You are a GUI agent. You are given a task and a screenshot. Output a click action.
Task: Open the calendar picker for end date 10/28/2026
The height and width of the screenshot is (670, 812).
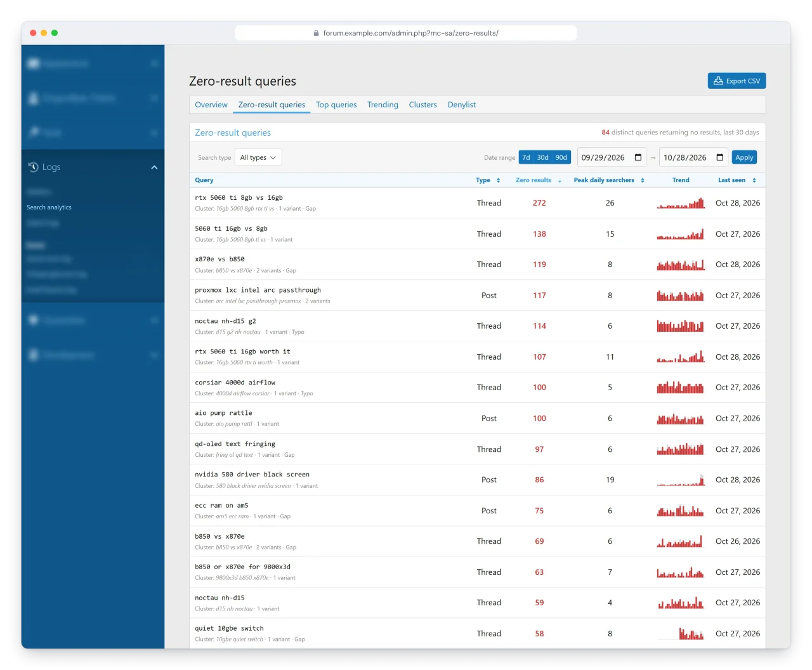[x=720, y=157]
